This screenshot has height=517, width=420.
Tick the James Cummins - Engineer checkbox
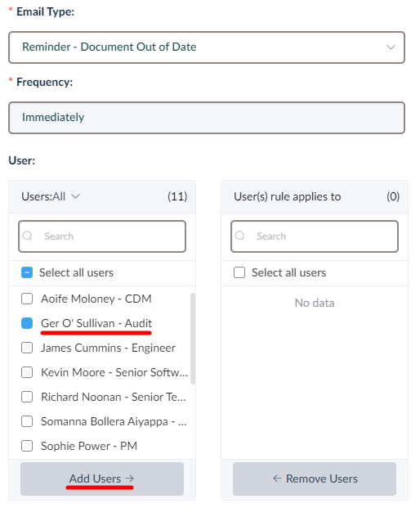[27, 348]
